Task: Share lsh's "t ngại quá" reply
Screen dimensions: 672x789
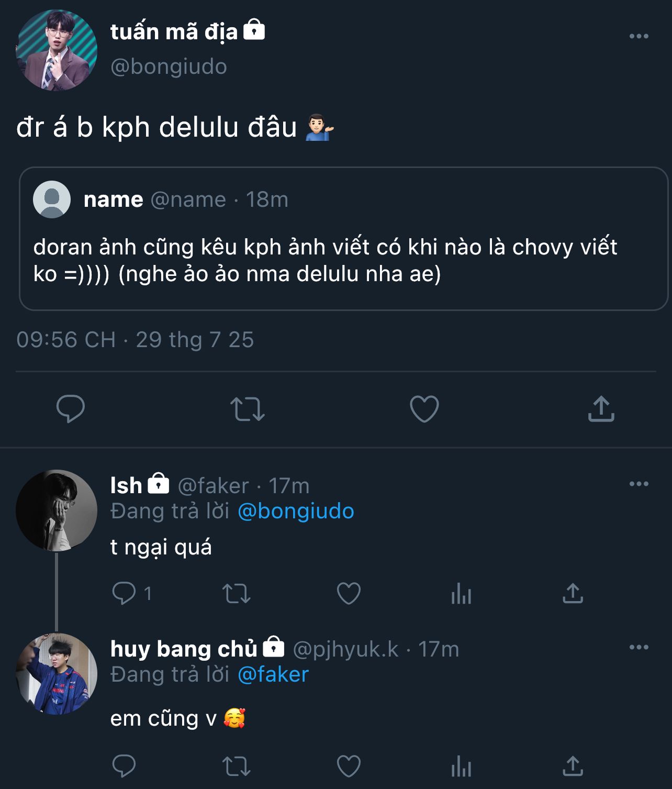Action: point(573,593)
